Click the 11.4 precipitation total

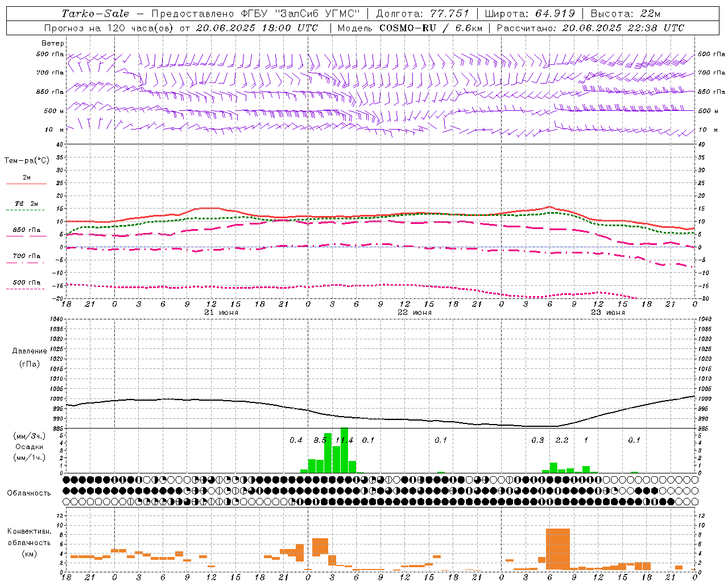point(344,440)
